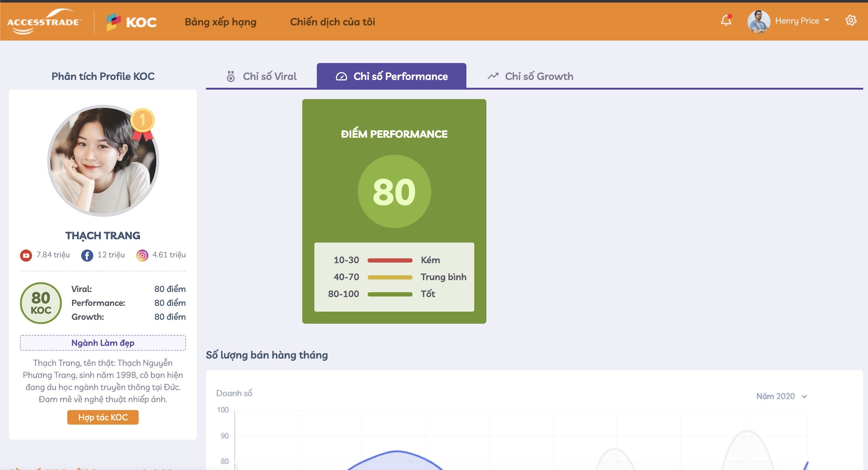Expand the Henry Price account dropdown
The width and height of the screenshot is (868, 470).
(x=827, y=20)
